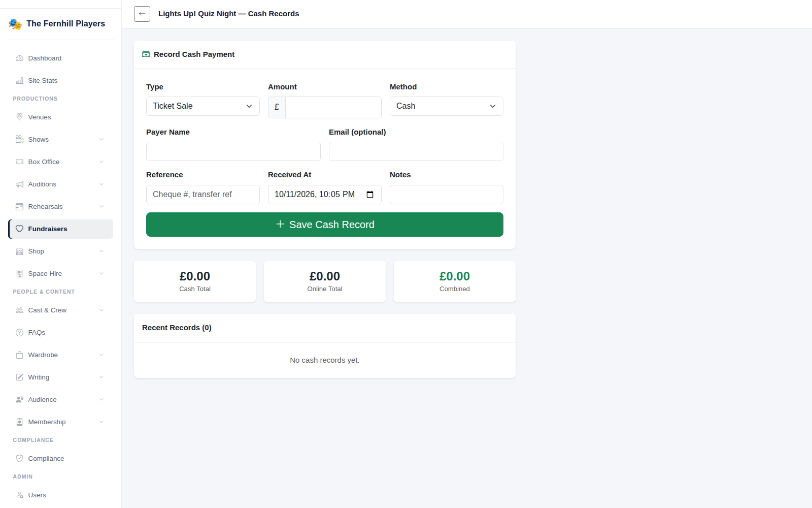Click the Rehearsals calendar icon
This screenshot has height=508, width=812.
tap(19, 207)
